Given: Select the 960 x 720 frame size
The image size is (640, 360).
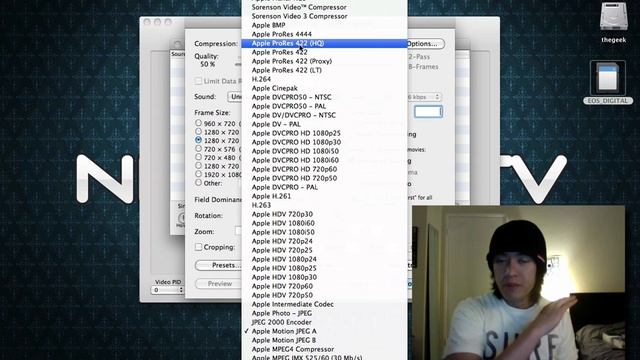Looking at the screenshot, I should [x=198, y=122].
